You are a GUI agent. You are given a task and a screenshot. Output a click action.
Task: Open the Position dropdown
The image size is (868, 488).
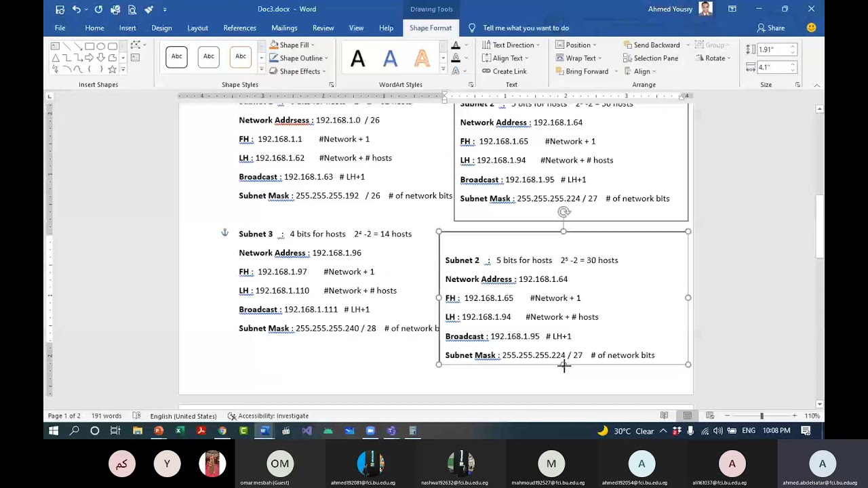pos(576,45)
